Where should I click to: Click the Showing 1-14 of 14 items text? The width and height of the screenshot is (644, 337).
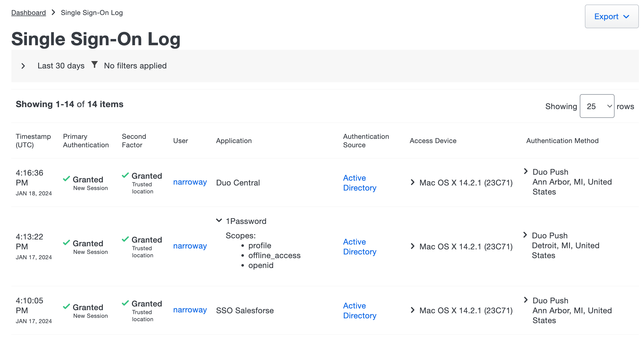70,104
